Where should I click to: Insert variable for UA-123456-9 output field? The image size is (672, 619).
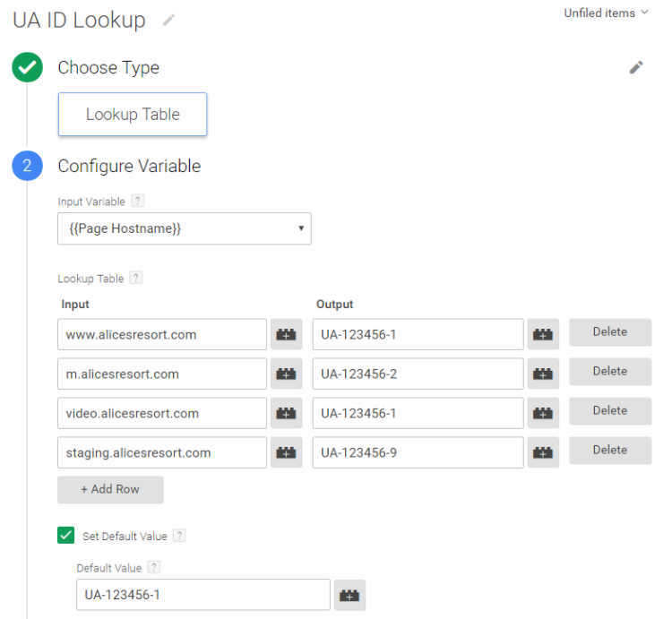point(543,452)
